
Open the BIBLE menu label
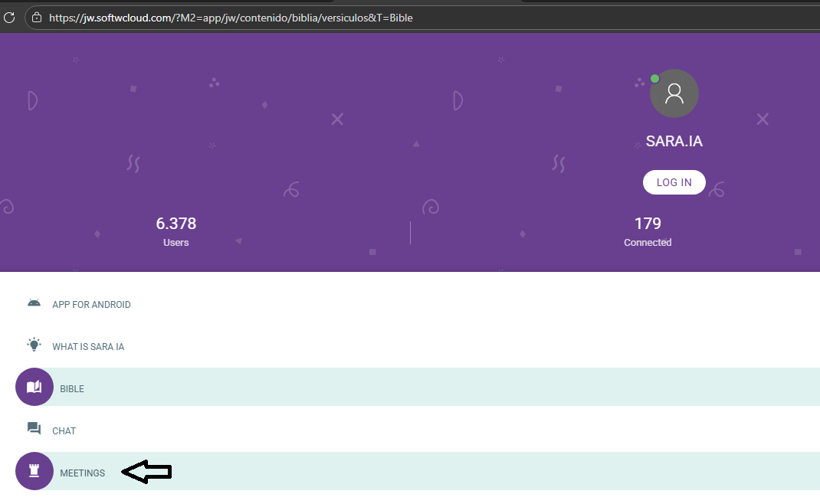pos(72,389)
